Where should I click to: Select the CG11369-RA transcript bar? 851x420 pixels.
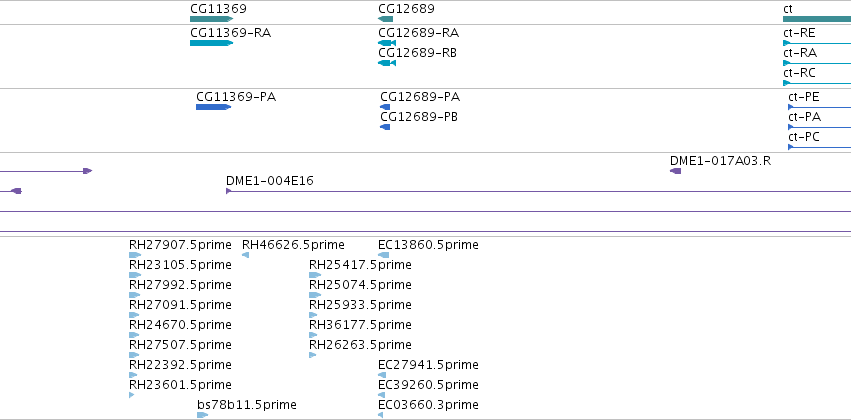(211, 43)
